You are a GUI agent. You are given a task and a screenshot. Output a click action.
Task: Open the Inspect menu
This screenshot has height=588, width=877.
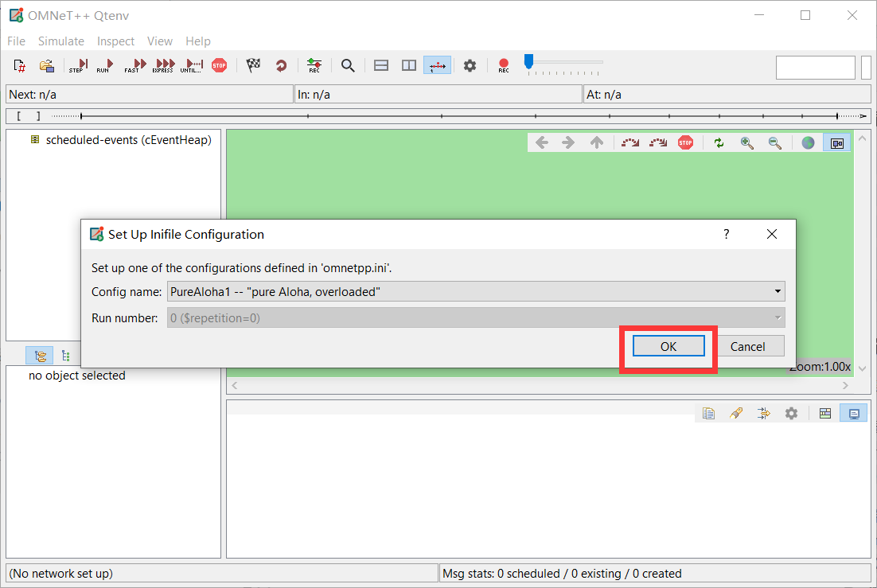point(115,41)
